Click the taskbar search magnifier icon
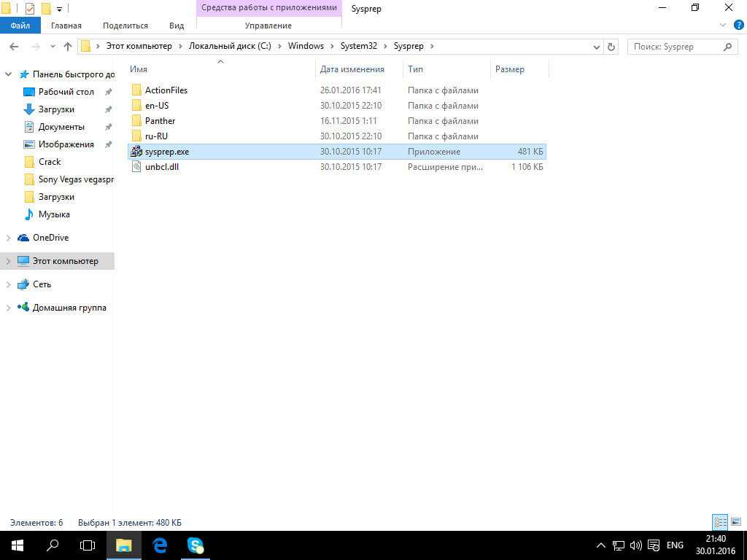747x560 pixels. [53, 545]
